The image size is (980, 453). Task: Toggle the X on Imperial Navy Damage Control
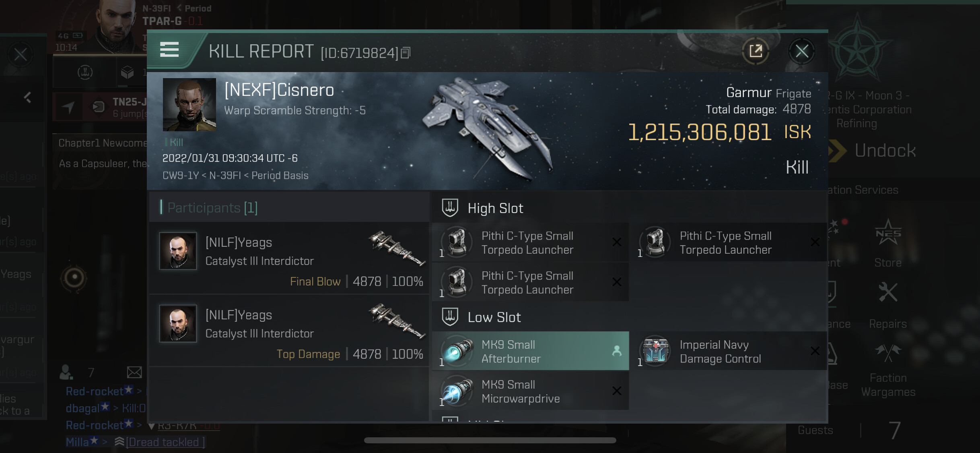coord(815,351)
